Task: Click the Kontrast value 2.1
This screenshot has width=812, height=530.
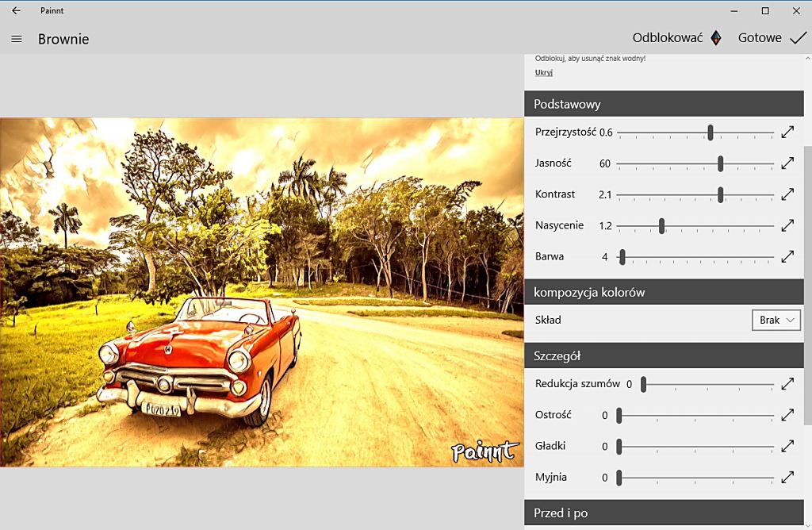Action: tap(605, 195)
